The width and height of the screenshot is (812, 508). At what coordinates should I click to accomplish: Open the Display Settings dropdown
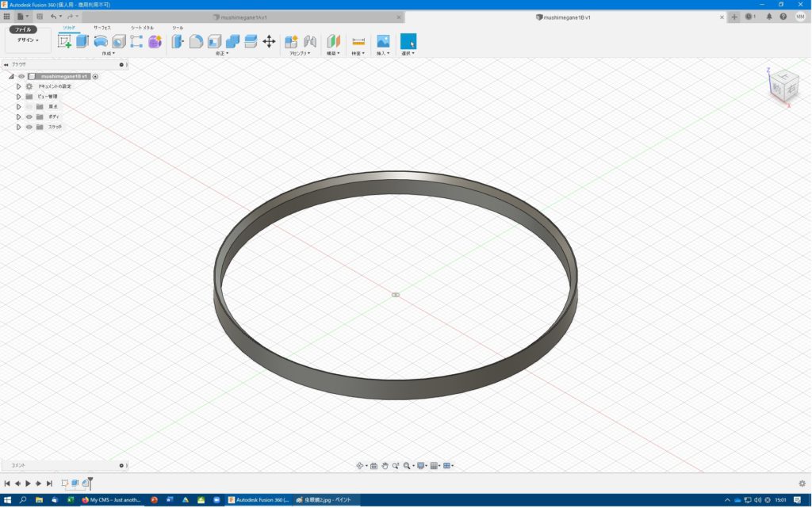coord(422,465)
